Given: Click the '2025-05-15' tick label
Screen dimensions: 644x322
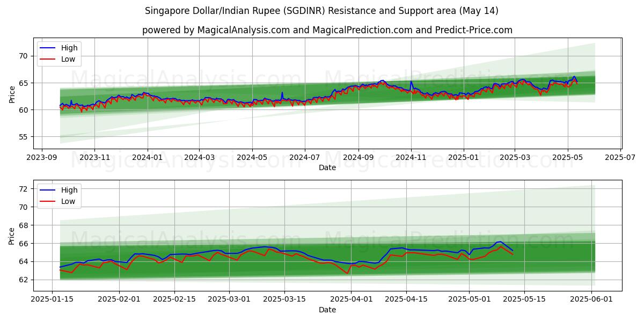Looking at the screenshot, I should click(524, 299).
